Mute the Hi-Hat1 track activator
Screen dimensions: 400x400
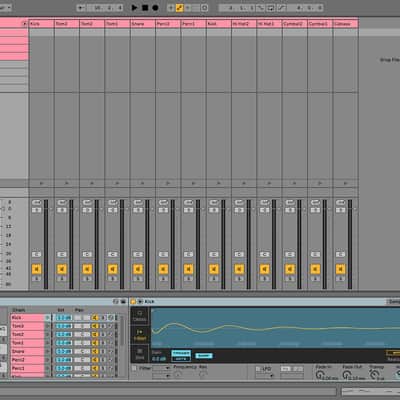pos(264,269)
